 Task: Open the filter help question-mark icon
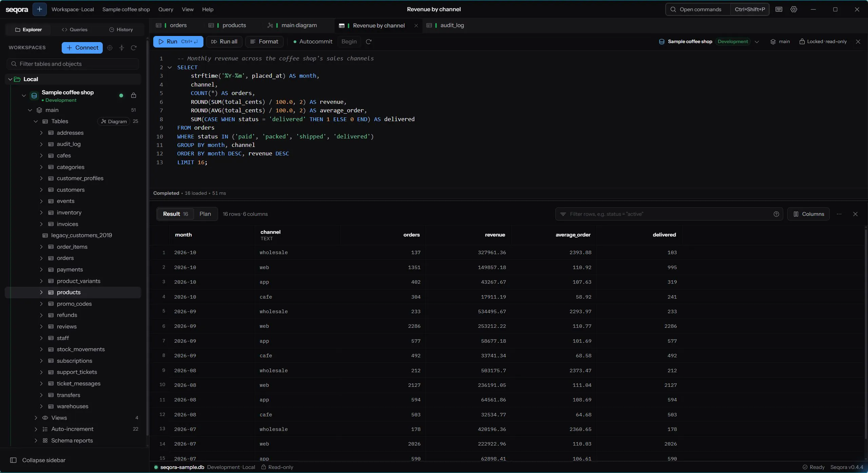[x=776, y=214]
